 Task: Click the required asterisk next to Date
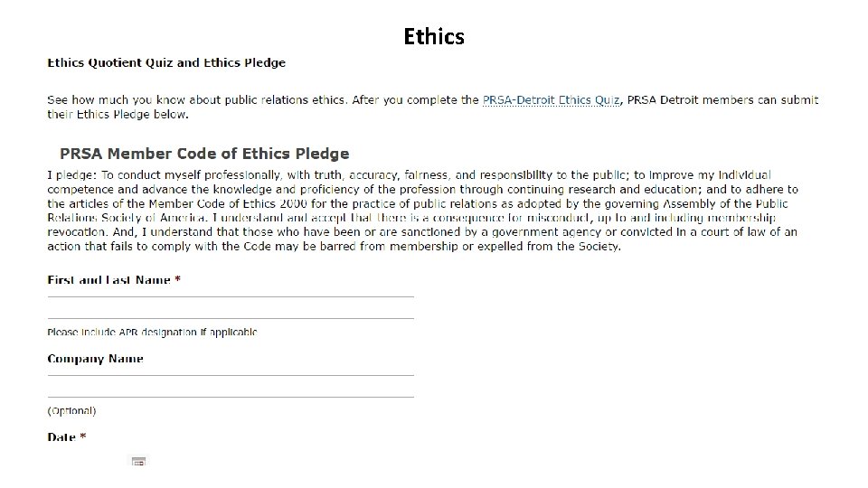click(83, 436)
